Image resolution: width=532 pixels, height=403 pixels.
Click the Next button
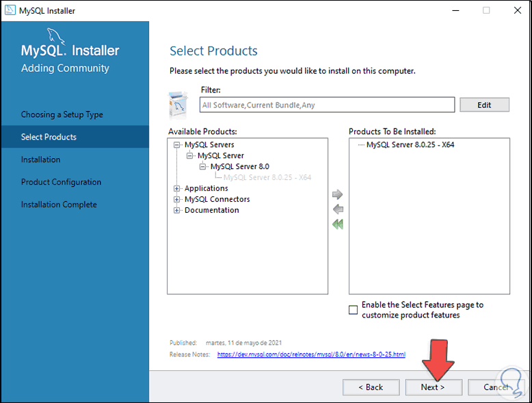pyautogui.click(x=434, y=387)
